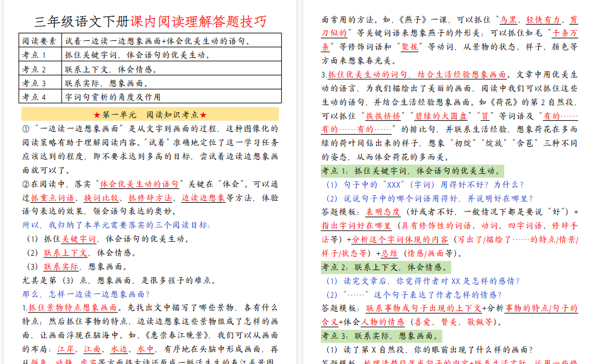
Task: Click the red underlined phrase 抓修辞方法
Action: [x=150, y=198]
